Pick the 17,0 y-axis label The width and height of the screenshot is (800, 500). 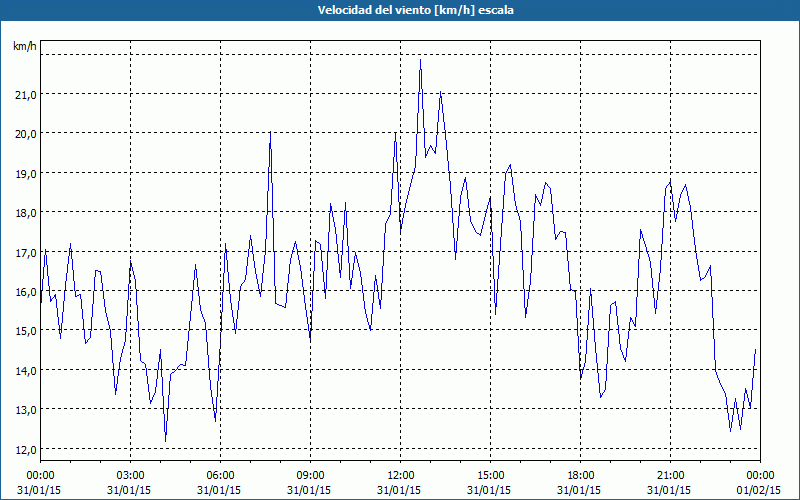25,253
